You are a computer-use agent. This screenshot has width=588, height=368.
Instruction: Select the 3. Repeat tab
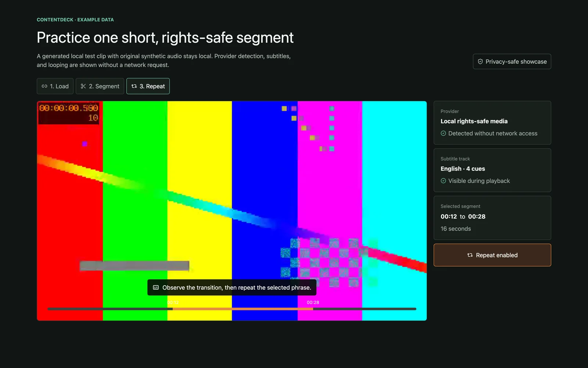148,86
